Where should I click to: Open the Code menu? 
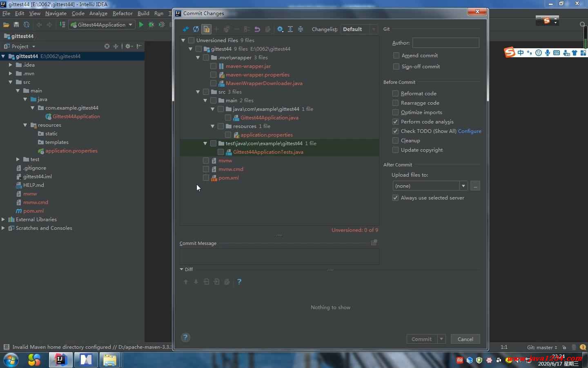click(78, 13)
